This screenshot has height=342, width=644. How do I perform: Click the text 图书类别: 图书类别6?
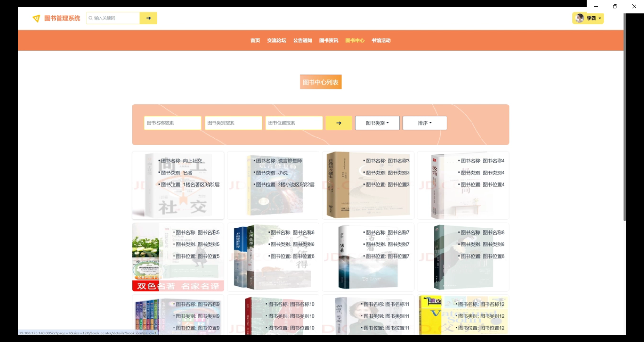pos(292,244)
